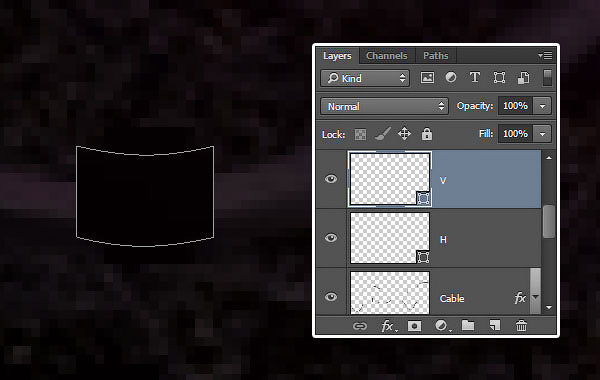Viewport: 600px width, 380px height.
Task: Toggle lock all padlock icon
Action: click(x=427, y=134)
